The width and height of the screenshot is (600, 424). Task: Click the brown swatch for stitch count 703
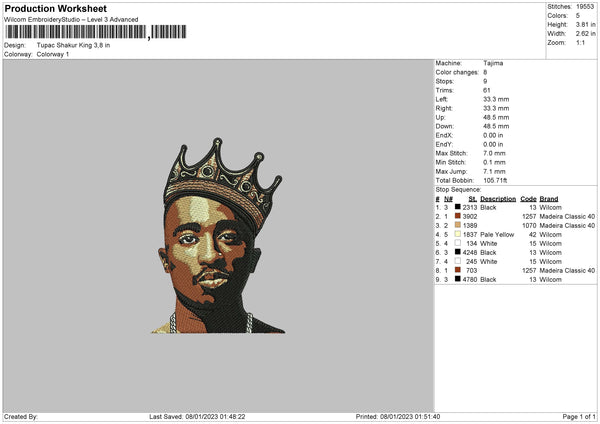coord(457,270)
